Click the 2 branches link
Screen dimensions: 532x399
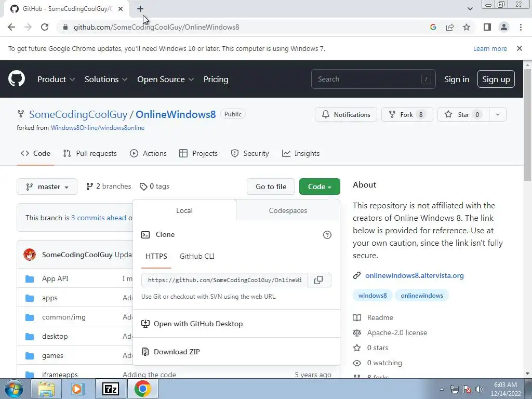tap(109, 187)
